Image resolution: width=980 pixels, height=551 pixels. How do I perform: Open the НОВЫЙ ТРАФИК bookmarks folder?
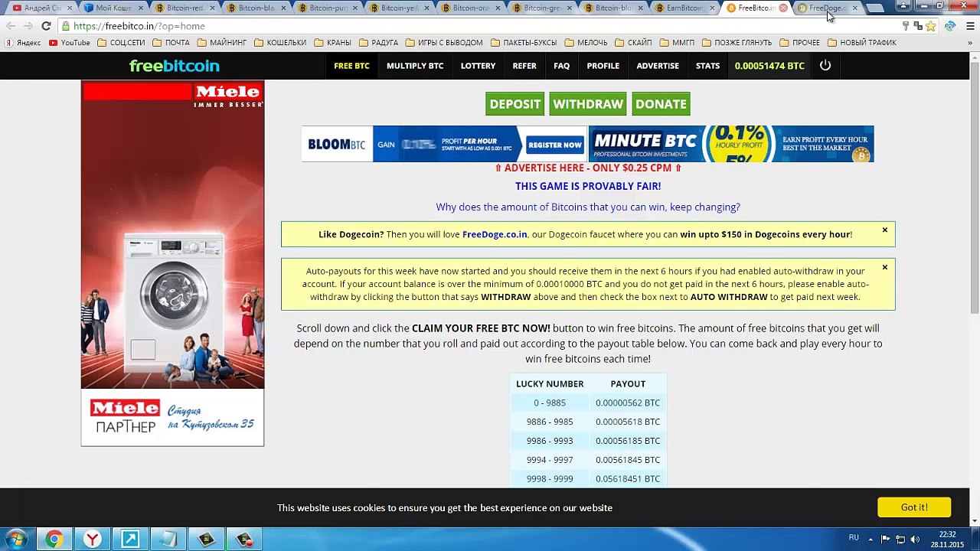click(x=863, y=43)
